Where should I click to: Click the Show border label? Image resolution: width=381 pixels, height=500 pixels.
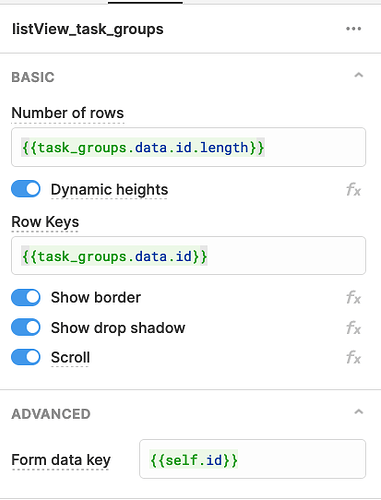96,297
